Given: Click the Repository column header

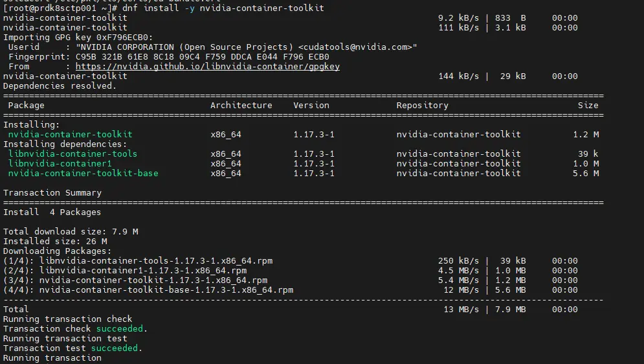Looking at the screenshot, I should click(422, 106).
